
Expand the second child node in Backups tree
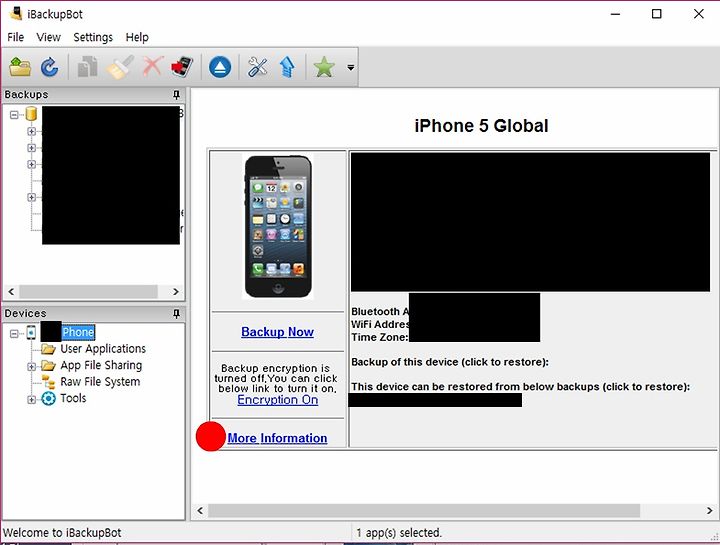(31, 148)
